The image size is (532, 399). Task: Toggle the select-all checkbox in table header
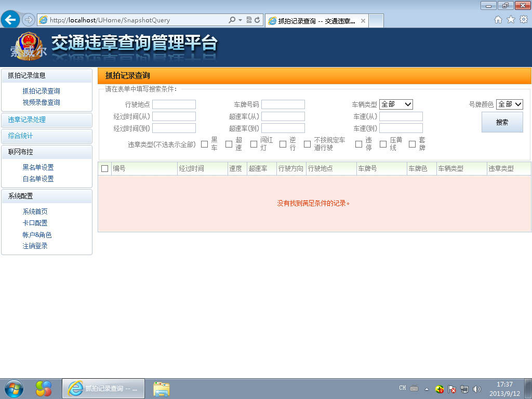(x=105, y=169)
